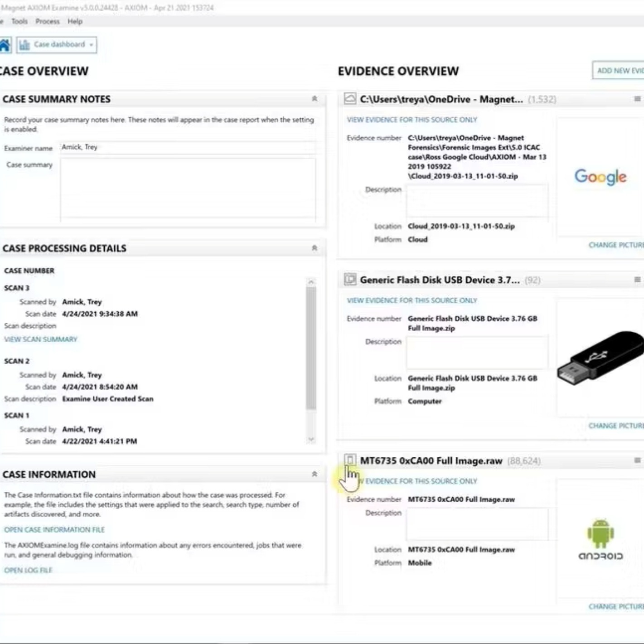
Task: Edit the cloud evidence Description field
Action: coord(477,201)
